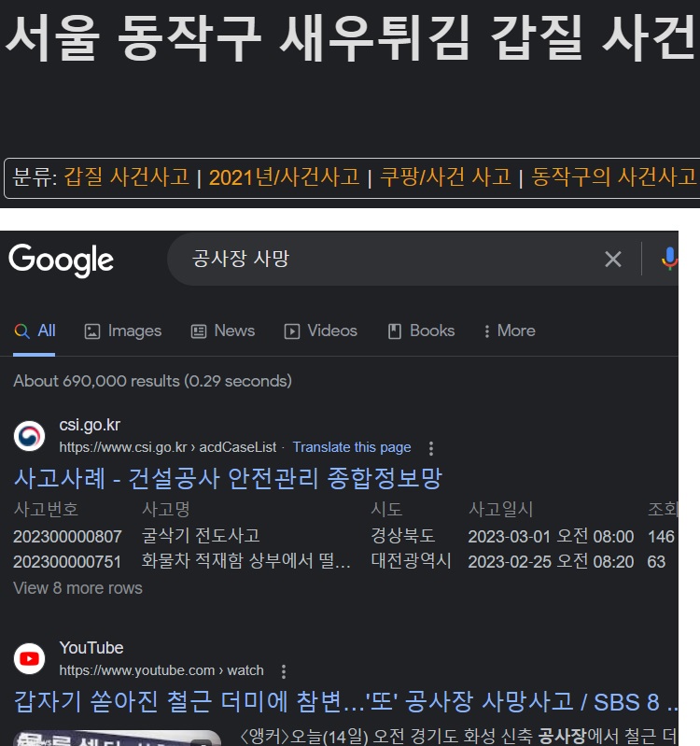Expand the More search filters menu
This screenshot has height=746, width=700.
coord(509,331)
